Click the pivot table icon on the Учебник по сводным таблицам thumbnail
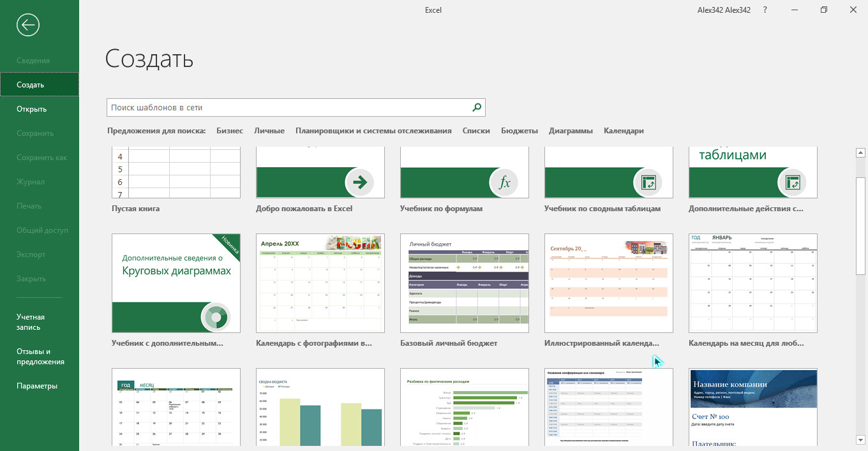Image resolution: width=868 pixels, height=451 pixels. point(648,183)
